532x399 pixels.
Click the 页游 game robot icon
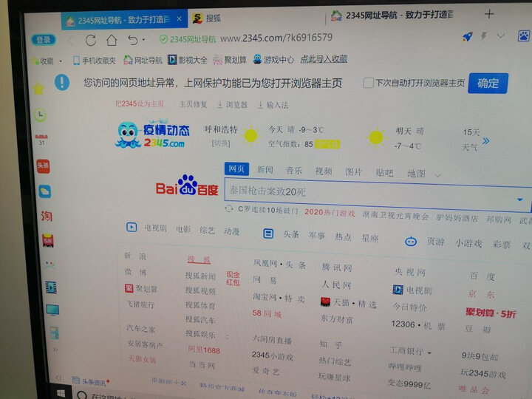[x=411, y=242]
